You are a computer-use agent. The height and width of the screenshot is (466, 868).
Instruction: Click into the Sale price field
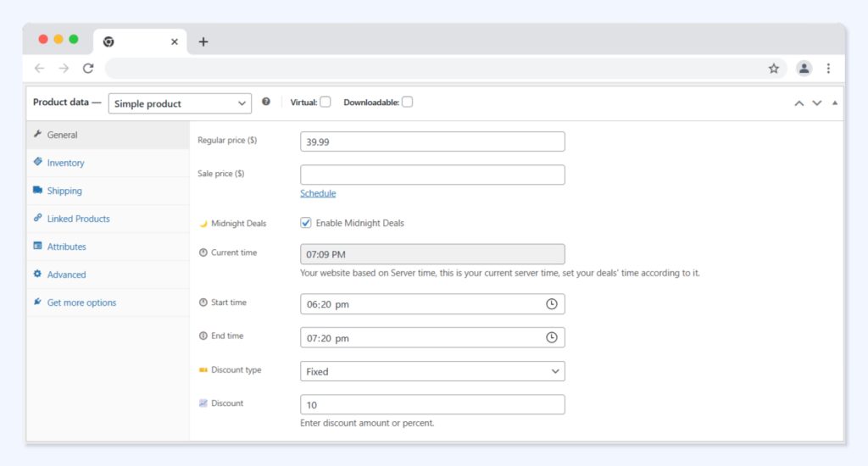432,175
